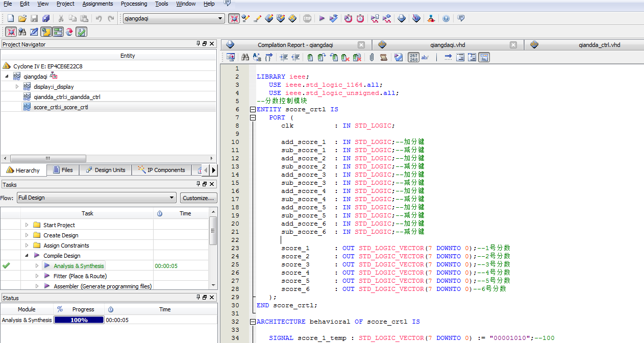Start Compilation with the play arrow icon
The image size is (644, 343).
(322, 18)
